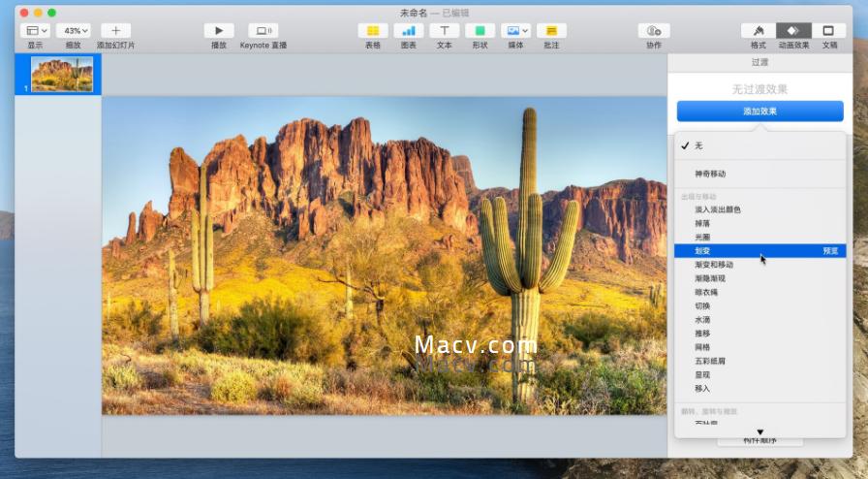This screenshot has height=479, width=868.
Task: Choose 网格 transition
Action: tap(760, 347)
